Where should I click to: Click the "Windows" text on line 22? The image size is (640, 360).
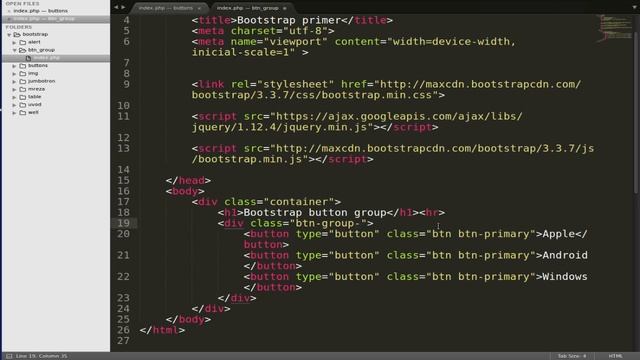pos(565,277)
